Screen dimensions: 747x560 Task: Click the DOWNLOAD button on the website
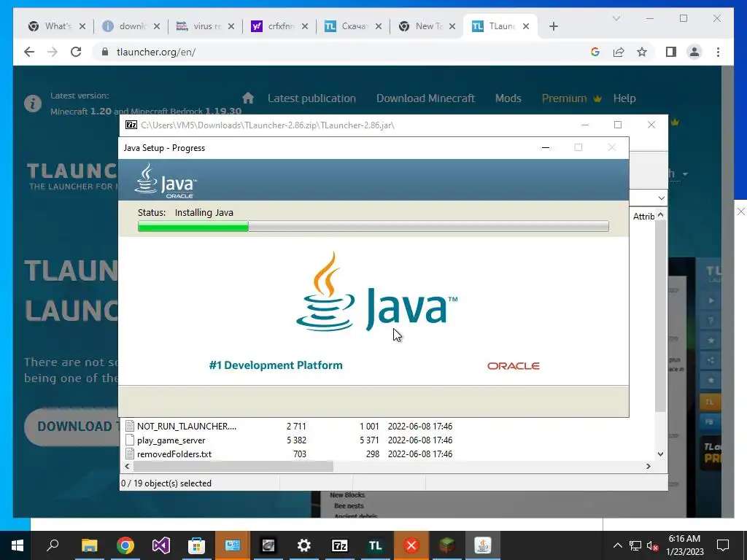(71, 426)
